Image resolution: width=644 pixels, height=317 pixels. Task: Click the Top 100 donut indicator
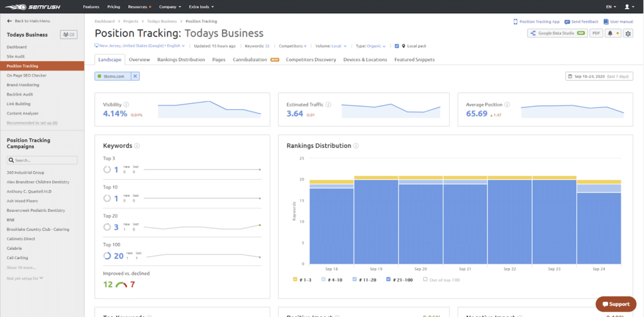[x=107, y=256]
